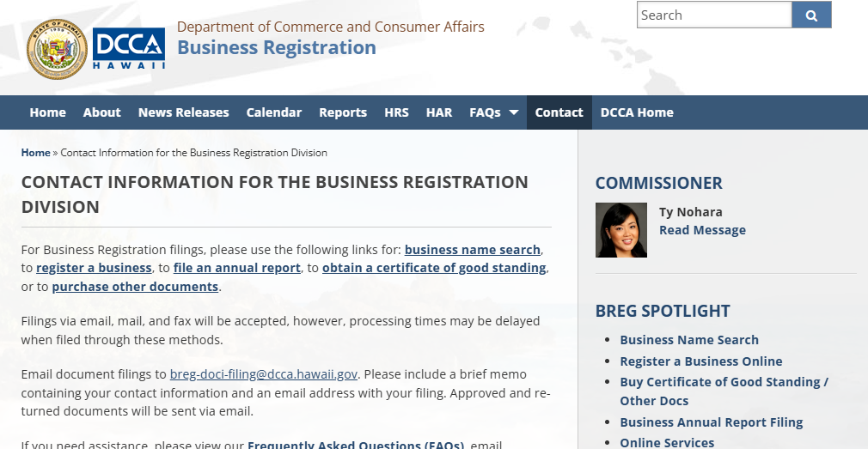Type in the Search input field
The image size is (868, 449).
pyautogui.click(x=713, y=15)
